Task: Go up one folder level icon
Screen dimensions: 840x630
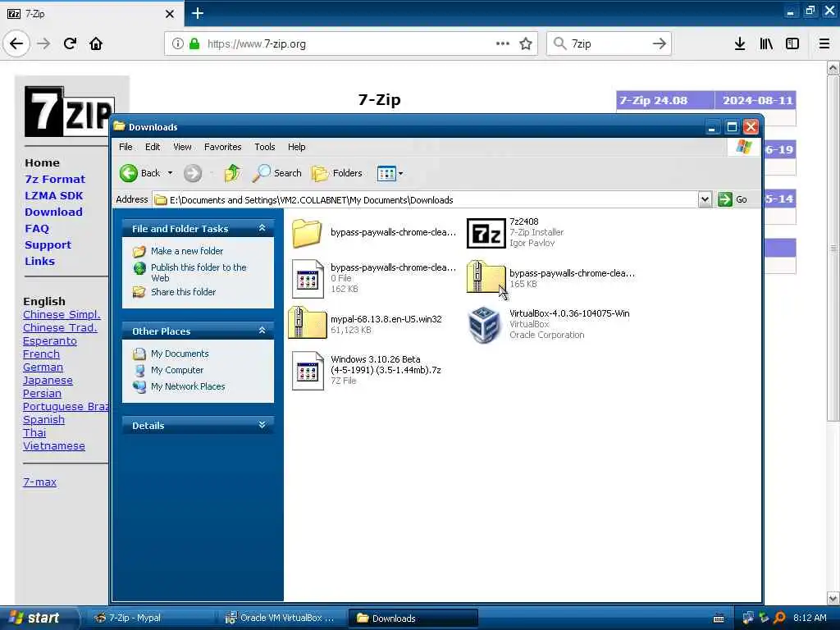Action: 232,173
